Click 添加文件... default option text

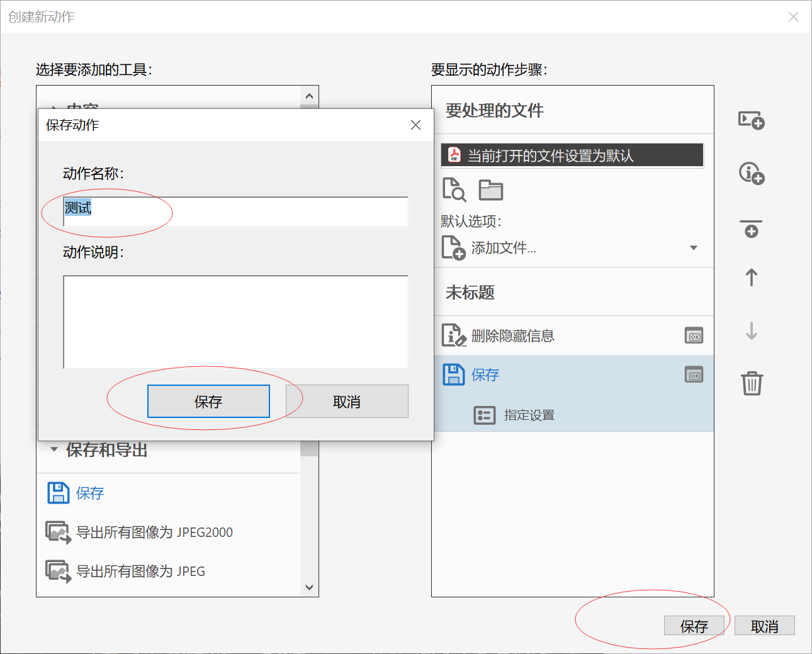504,248
